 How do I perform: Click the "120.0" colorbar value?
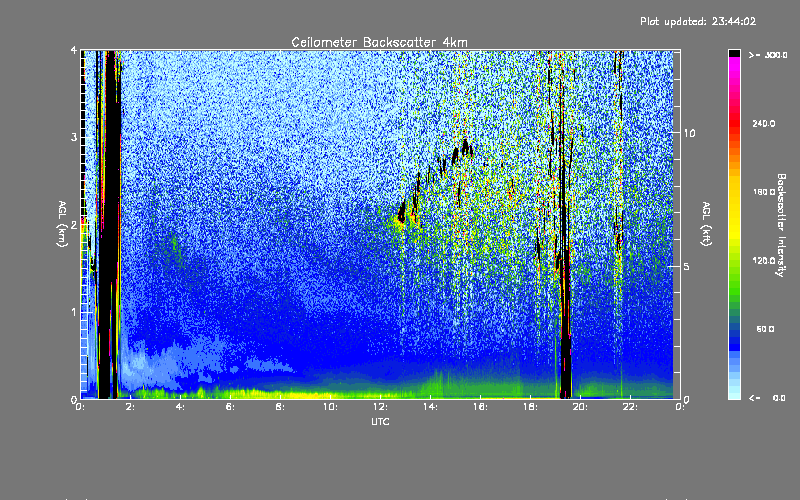[764, 260]
